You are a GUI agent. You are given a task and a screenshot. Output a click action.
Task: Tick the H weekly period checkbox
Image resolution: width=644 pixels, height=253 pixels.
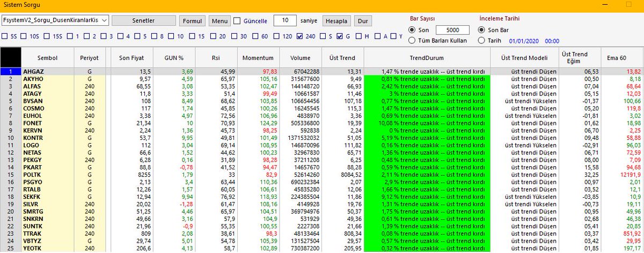[x=359, y=36]
